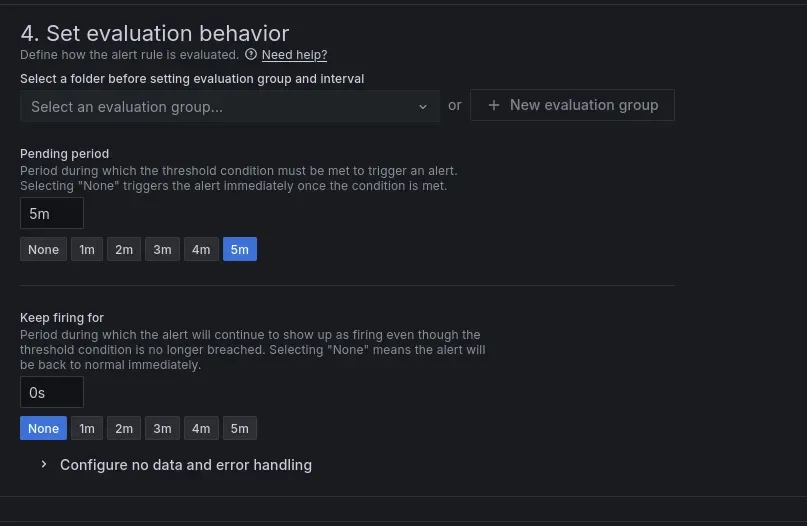Select 5m for Pending period
This screenshot has height=526, width=807.
(240, 249)
